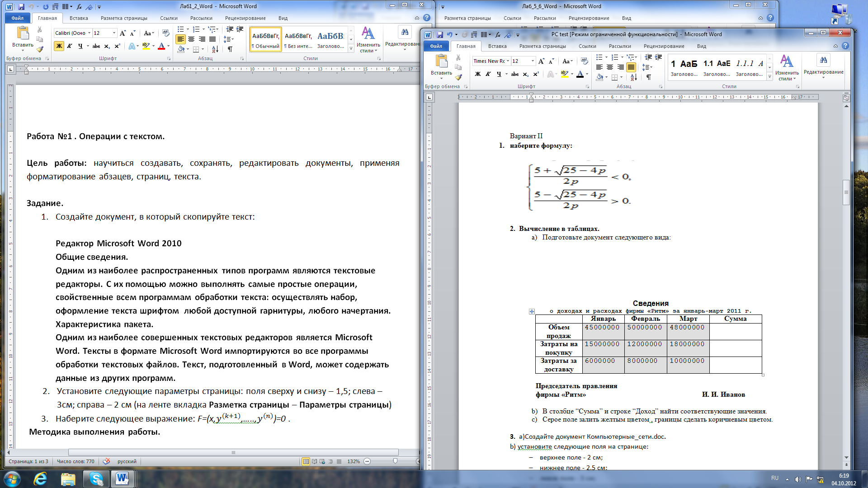Click Subscript button in Лаб1_2_Word window
This screenshot has width=868, height=488.
(x=107, y=46)
